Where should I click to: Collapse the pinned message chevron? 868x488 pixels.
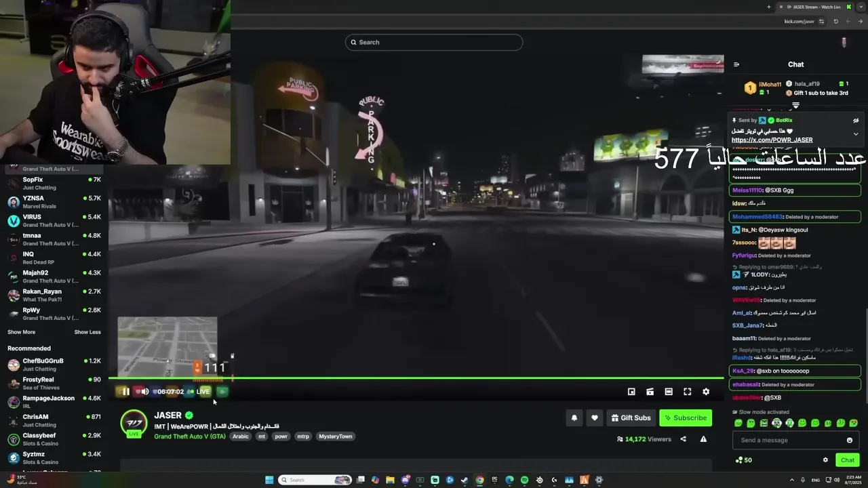[x=856, y=134]
